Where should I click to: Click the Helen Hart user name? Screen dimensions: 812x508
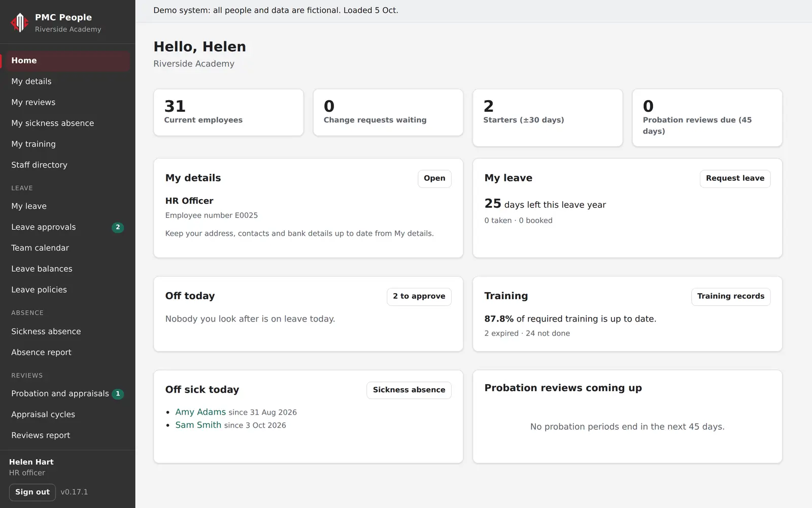point(31,462)
